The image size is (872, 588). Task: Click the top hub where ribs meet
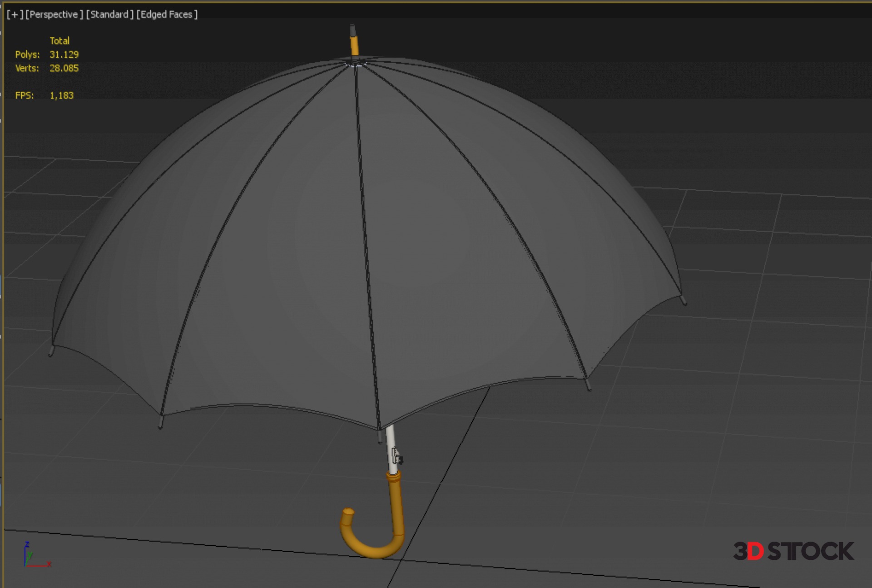click(x=356, y=64)
